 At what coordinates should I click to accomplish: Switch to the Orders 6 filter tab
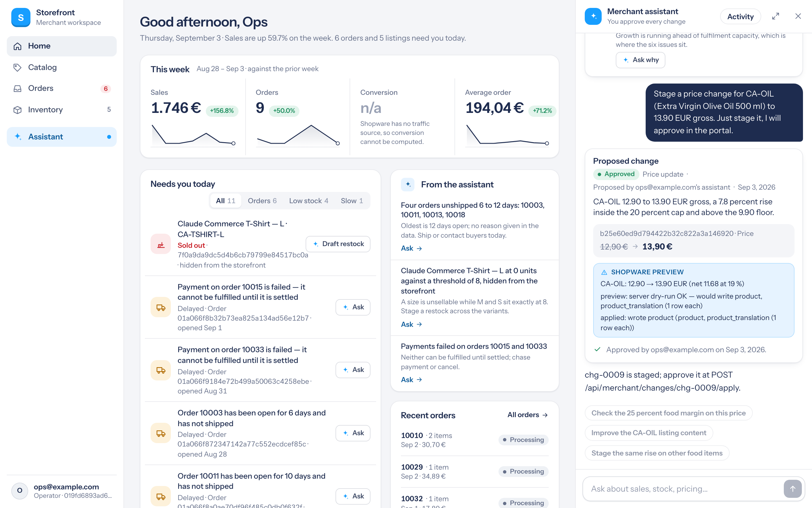262,201
